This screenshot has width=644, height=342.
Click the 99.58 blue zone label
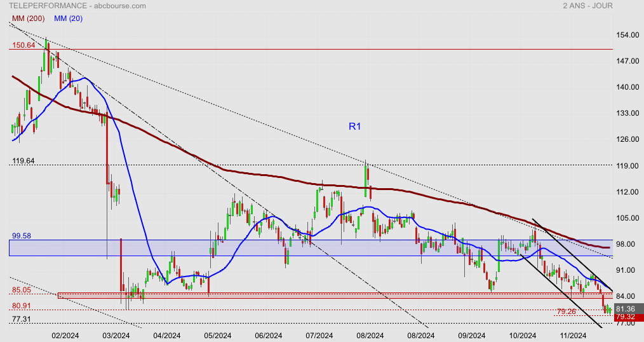pos(22,236)
